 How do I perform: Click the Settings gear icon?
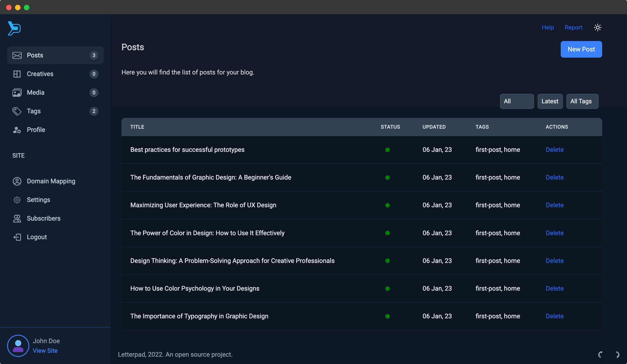[17, 200]
